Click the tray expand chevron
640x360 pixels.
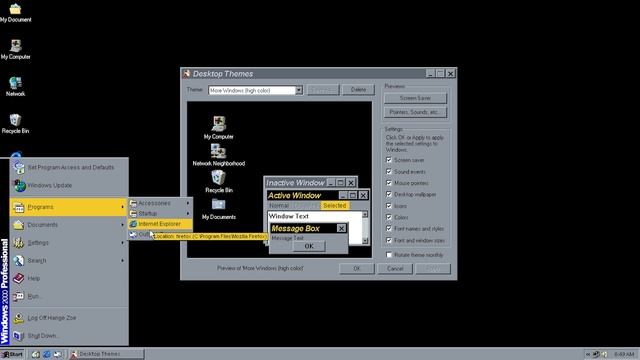(x=588, y=354)
